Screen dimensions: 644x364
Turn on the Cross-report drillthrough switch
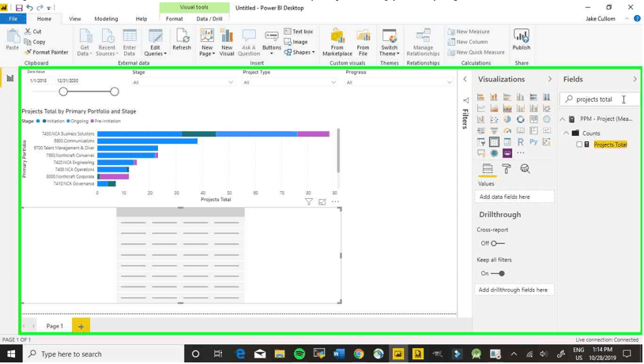click(498, 243)
